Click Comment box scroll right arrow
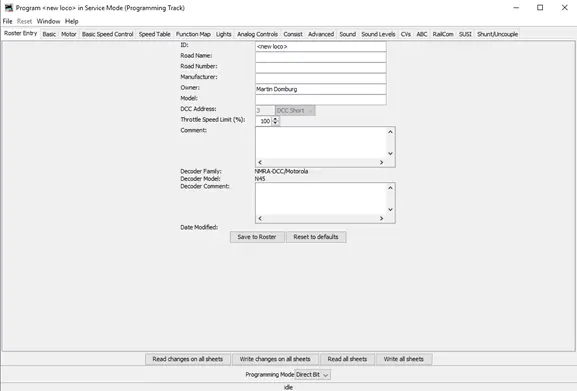Screen dimensions: 577x391 pyautogui.click(x=382, y=162)
